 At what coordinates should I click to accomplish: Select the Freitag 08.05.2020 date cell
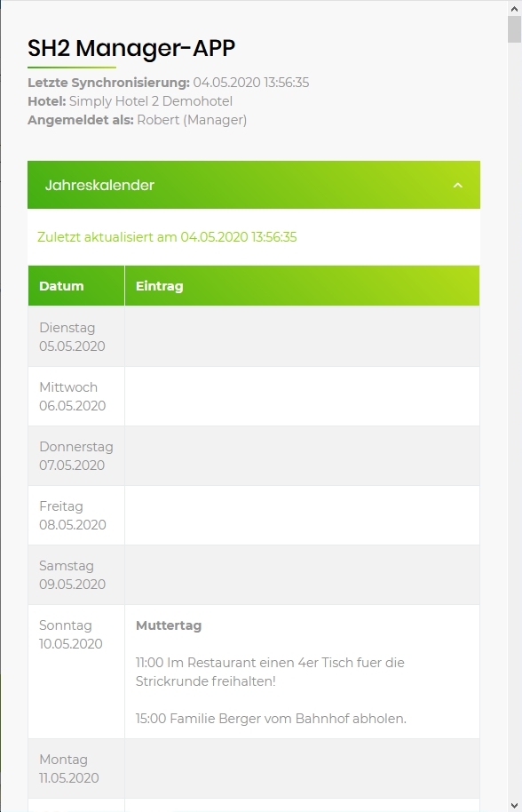point(76,515)
